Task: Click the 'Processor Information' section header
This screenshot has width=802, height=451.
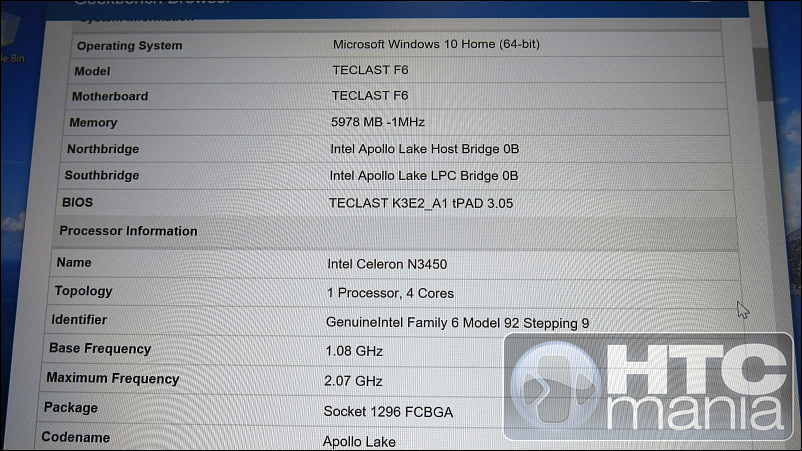Action: pos(128,231)
